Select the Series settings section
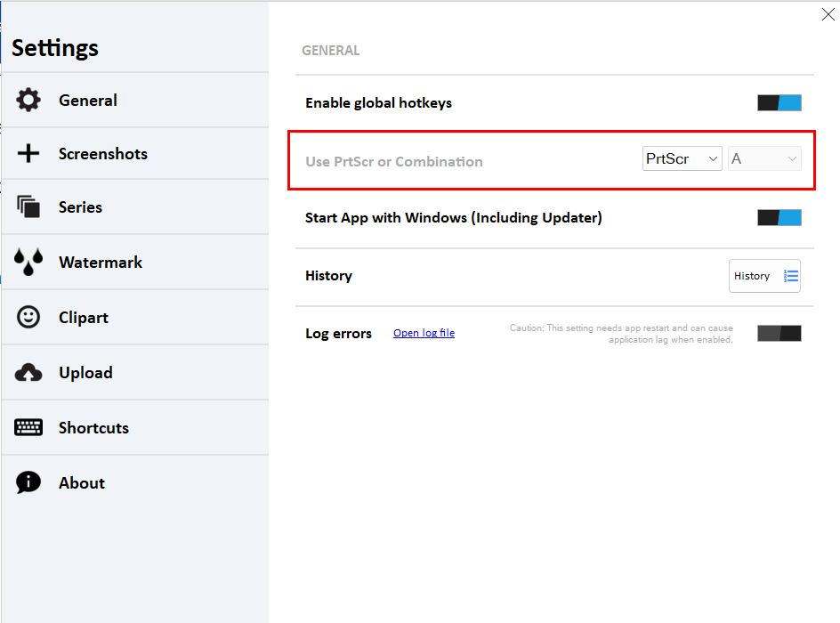The image size is (840, 623). tap(135, 206)
